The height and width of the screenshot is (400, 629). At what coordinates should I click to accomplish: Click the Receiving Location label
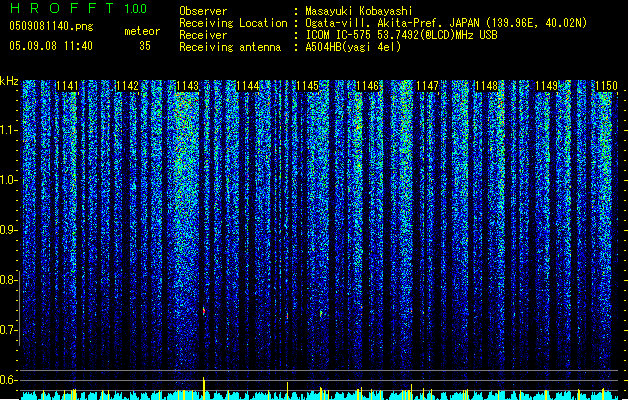click(x=233, y=23)
